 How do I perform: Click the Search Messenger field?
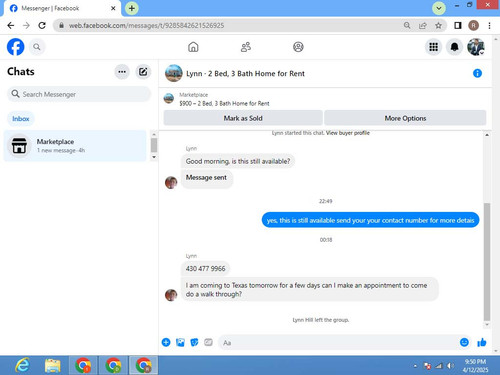coord(79,94)
